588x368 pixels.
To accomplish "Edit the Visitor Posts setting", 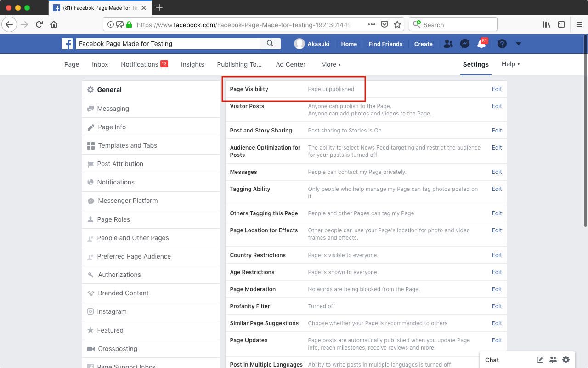I will point(497,106).
